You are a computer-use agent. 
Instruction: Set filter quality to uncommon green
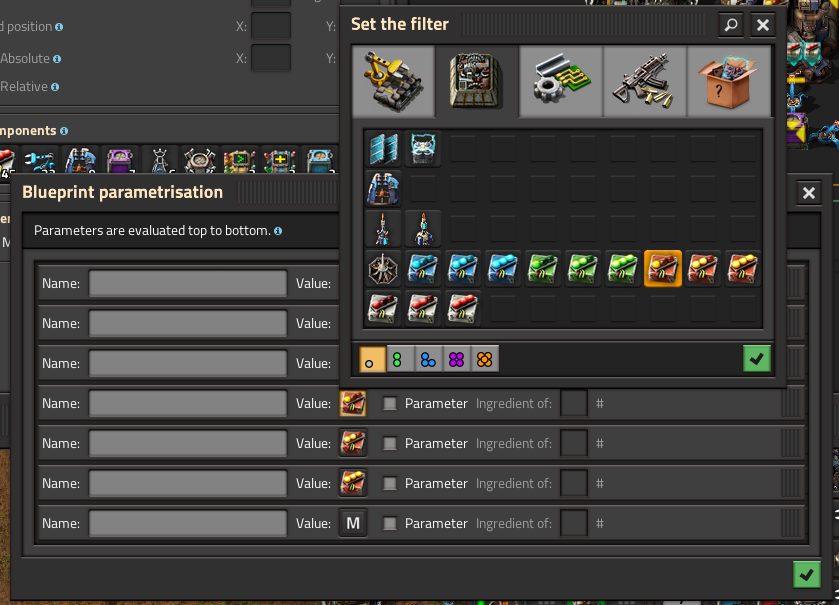point(400,359)
